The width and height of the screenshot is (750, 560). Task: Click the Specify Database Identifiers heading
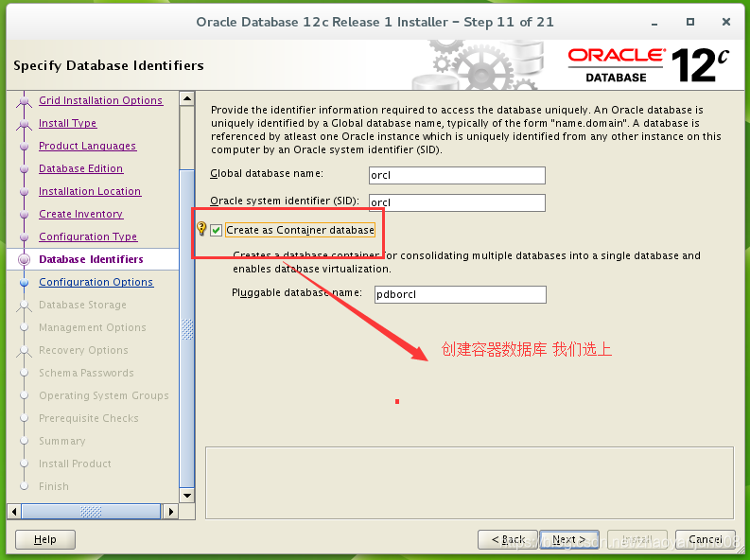109,65
